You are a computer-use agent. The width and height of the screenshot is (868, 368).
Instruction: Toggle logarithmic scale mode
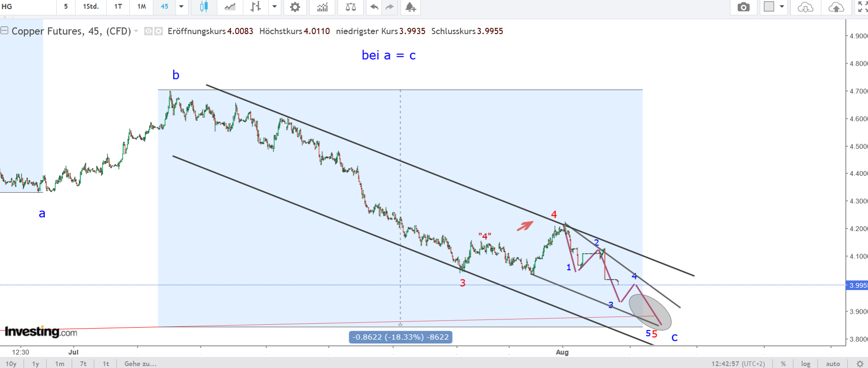click(x=805, y=364)
